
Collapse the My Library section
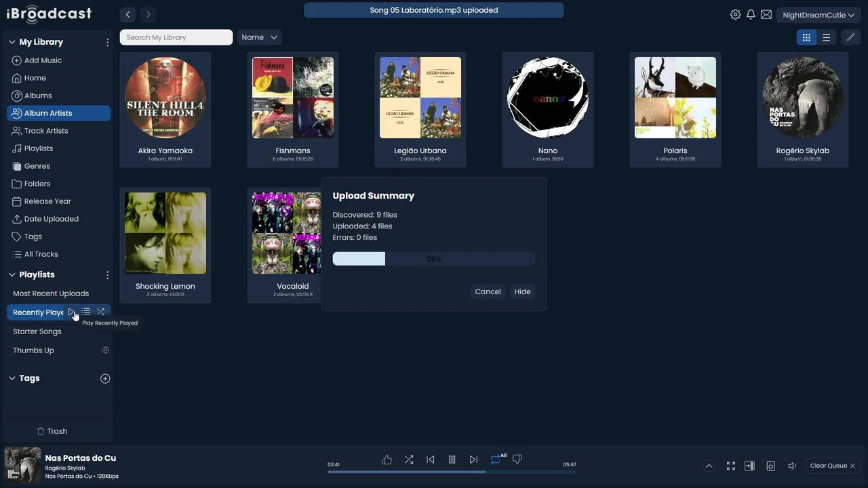coord(12,42)
